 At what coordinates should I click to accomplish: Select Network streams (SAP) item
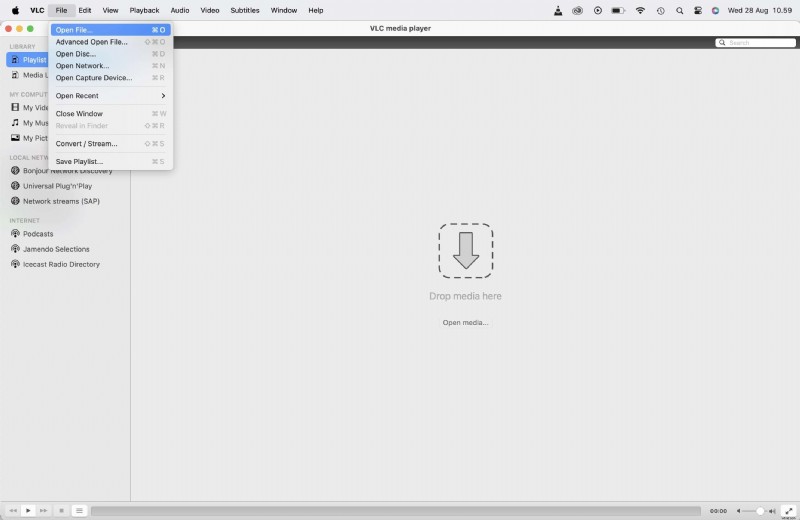[x=61, y=201]
